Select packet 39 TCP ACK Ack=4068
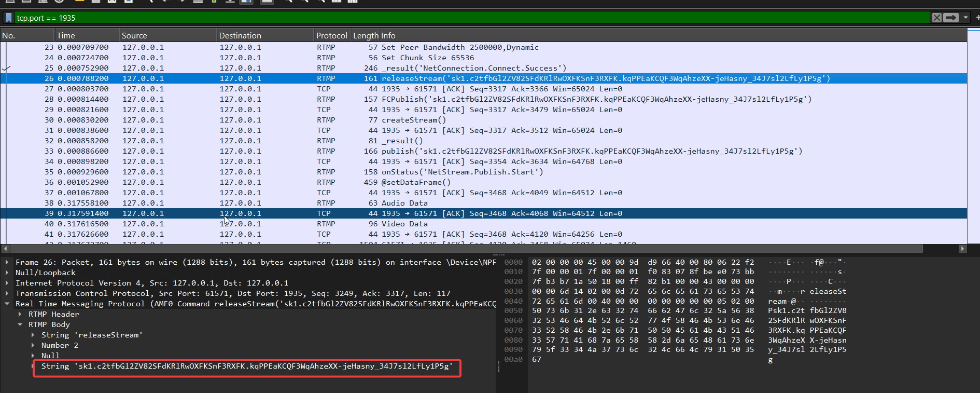The width and height of the screenshot is (980, 393). coord(483,213)
